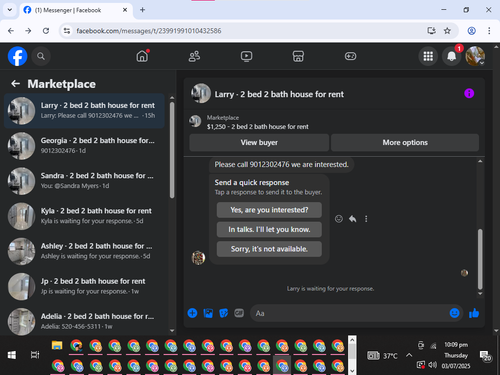Open the Facebook search icon

(x=41, y=56)
